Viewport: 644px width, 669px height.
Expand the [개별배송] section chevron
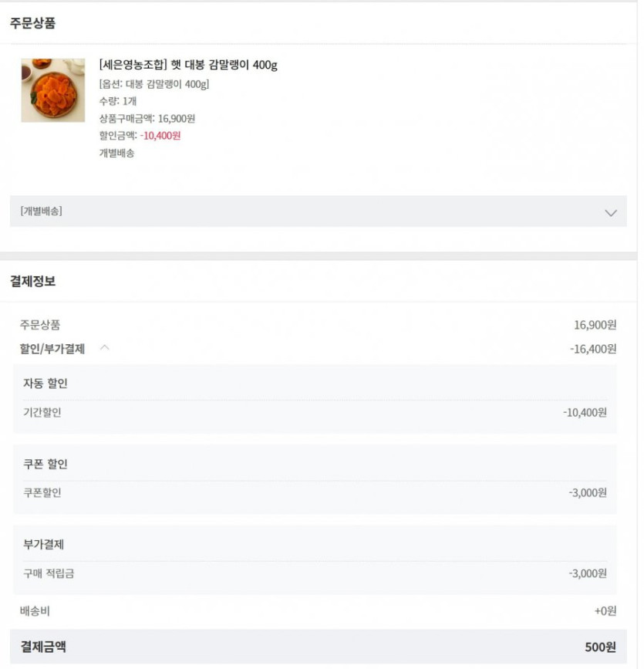[x=611, y=212]
